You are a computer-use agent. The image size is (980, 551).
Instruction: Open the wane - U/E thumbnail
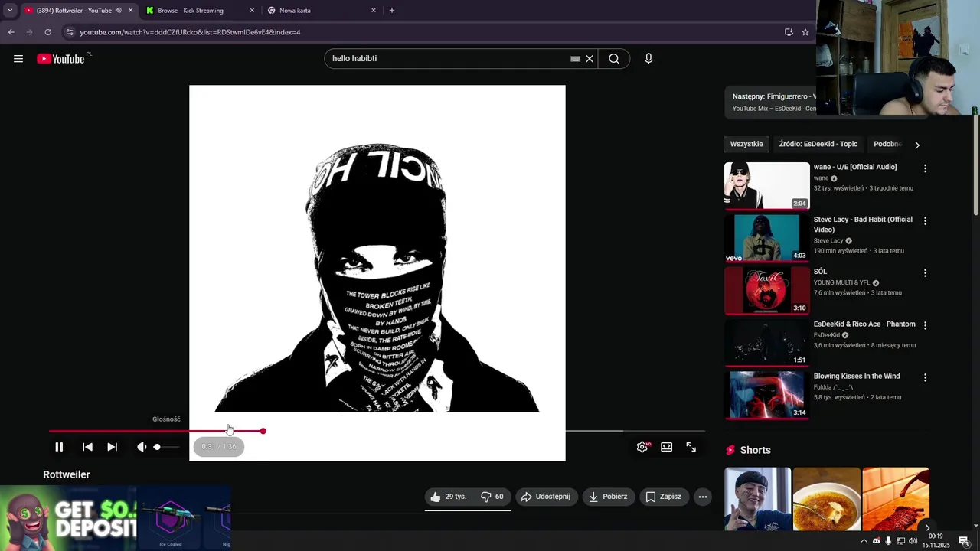(767, 185)
